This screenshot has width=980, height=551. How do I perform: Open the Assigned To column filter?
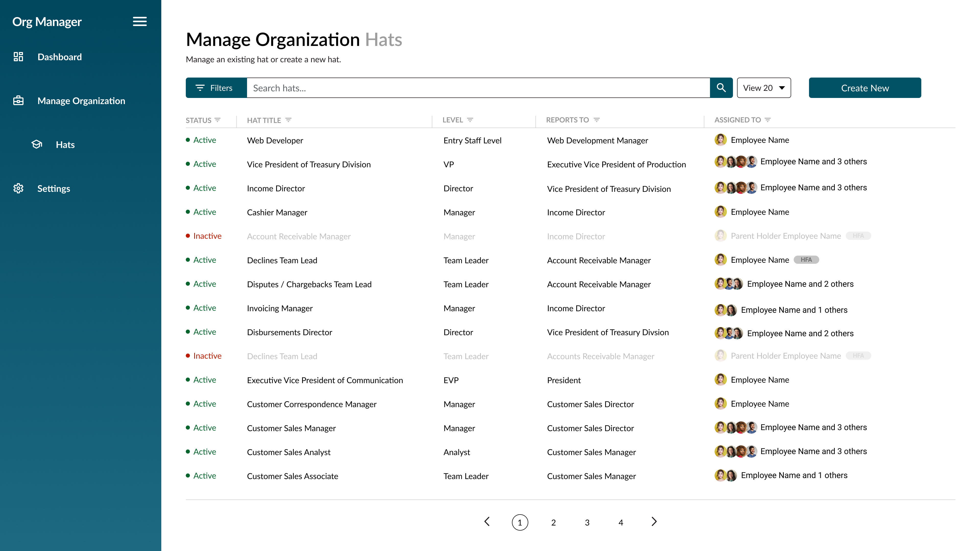768,120
